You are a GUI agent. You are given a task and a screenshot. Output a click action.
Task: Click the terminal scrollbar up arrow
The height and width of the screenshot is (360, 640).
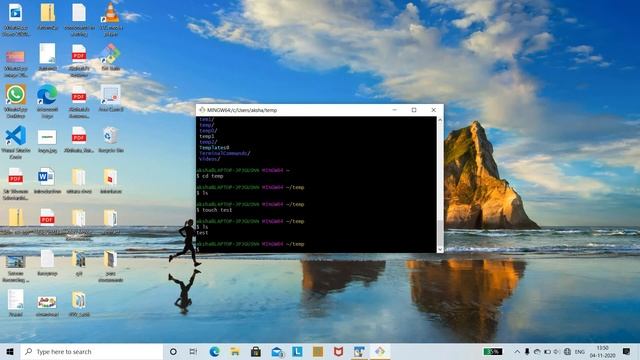[440, 120]
